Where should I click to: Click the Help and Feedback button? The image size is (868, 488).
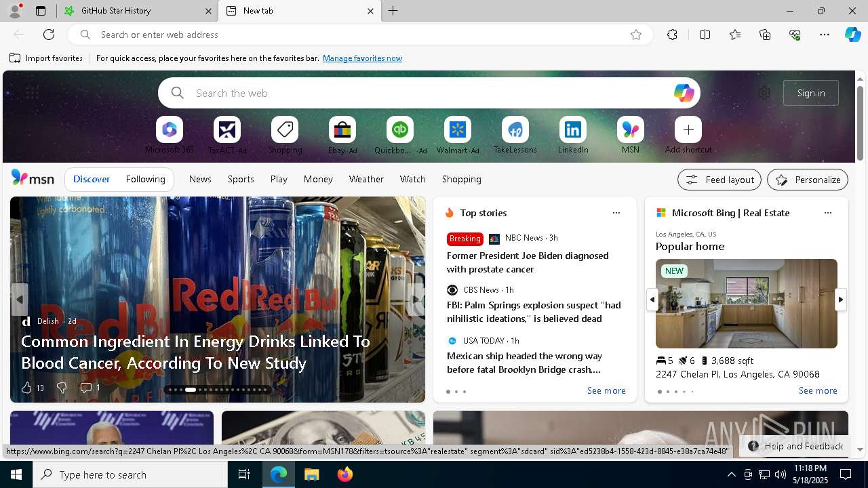tap(795, 446)
